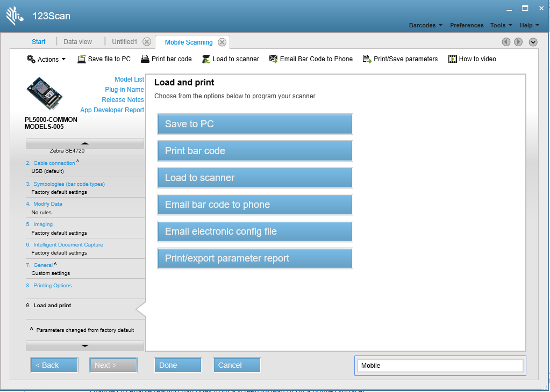Open the Preferences menu
Viewport: 550px width, 392px height.
[467, 25]
